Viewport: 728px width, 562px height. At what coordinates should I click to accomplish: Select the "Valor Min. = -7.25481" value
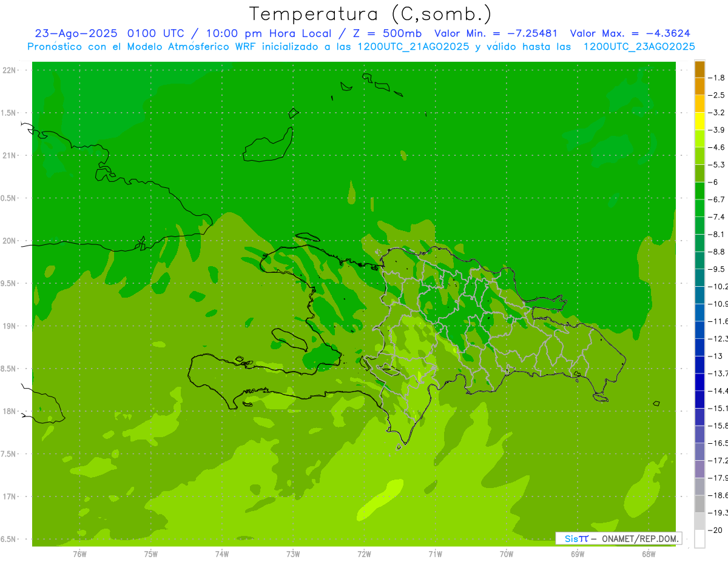point(496,33)
